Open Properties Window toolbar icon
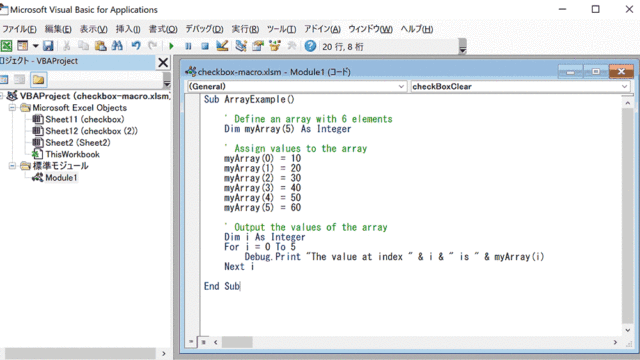Screen dimensions: 640x360 click(x=258, y=46)
